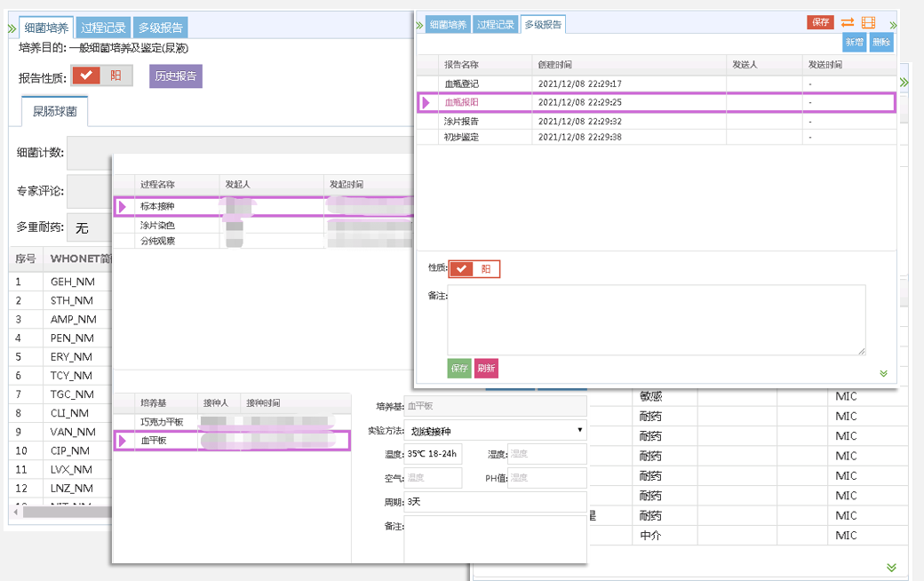
Task: Select the VAN_NM antibiotic row
Action: (x=61, y=432)
